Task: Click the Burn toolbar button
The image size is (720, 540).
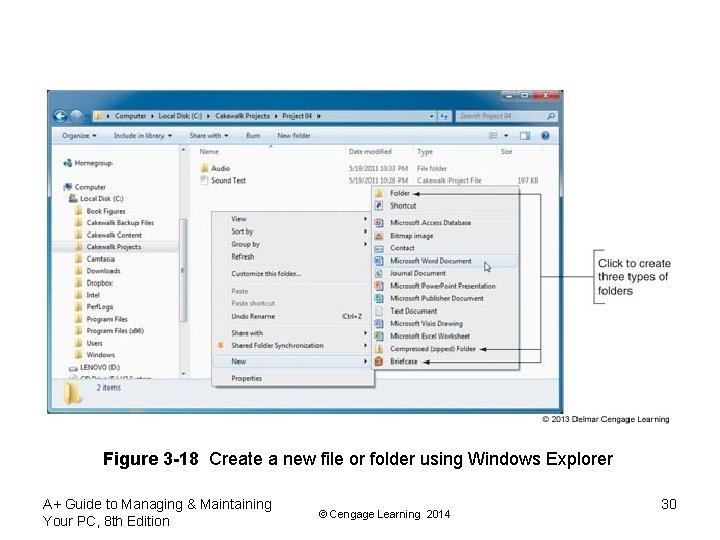Action: pos(253,135)
